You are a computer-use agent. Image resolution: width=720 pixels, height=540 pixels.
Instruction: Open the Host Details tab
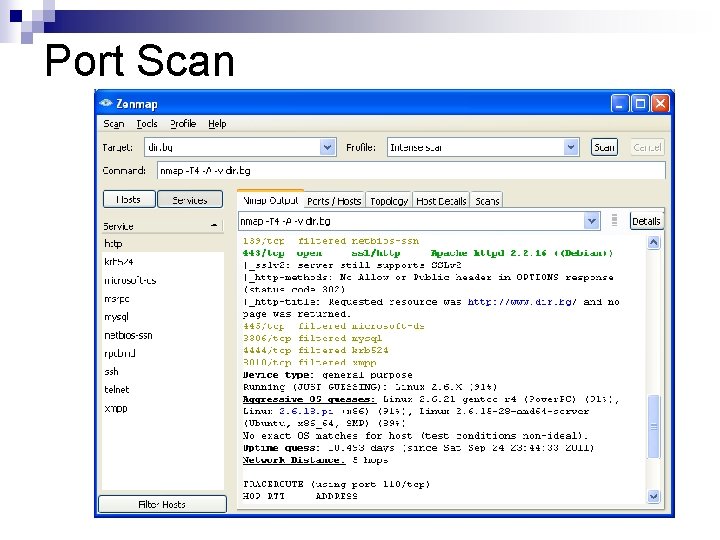tap(441, 201)
